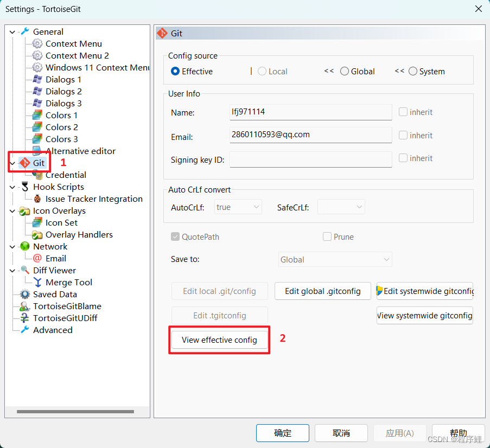Click the Advanced wrench icon
The width and height of the screenshot is (490, 448).
pos(24,330)
